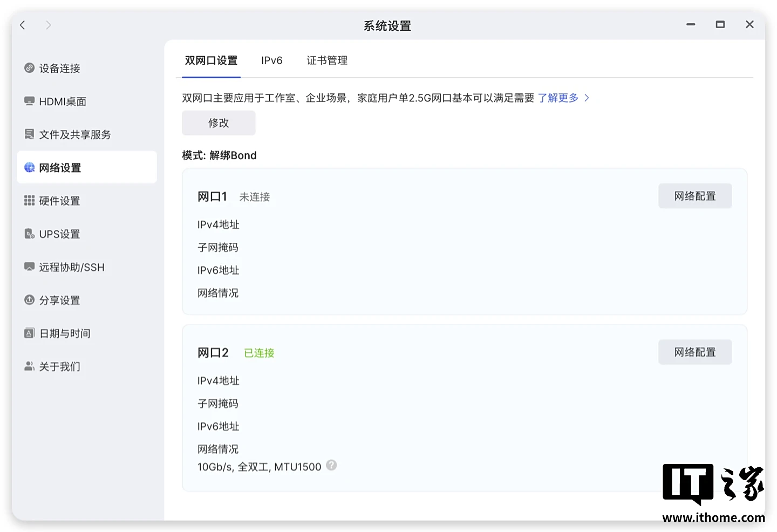The width and height of the screenshot is (777, 532).
Task: Open 网络配置 for 网口2
Action: click(x=694, y=352)
